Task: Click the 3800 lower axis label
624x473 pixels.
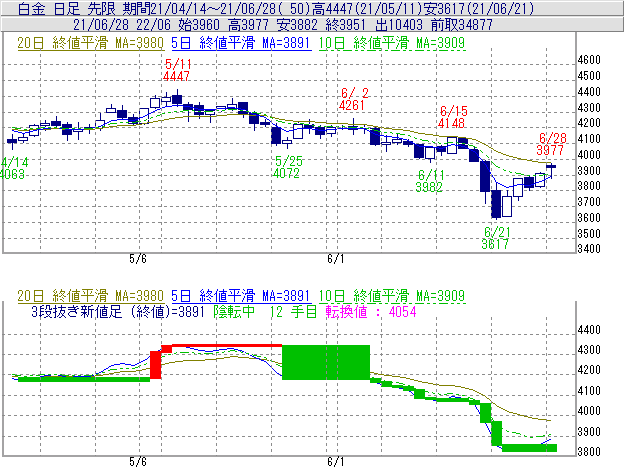Action: pyautogui.click(x=589, y=452)
